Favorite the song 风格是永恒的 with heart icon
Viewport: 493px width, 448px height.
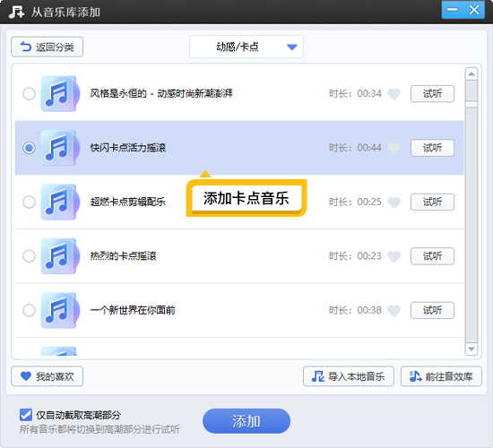tap(394, 94)
